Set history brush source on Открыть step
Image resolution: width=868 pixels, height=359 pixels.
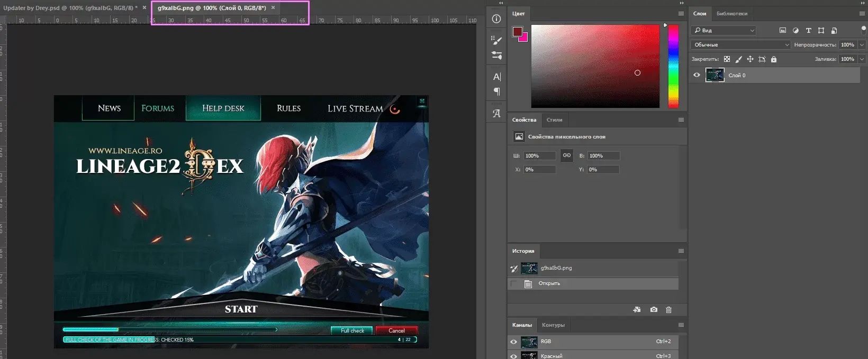tap(514, 284)
